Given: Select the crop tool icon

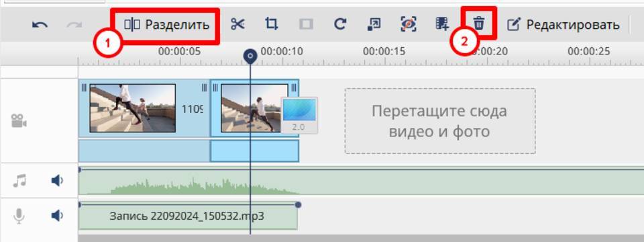Looking at the screenshot, I should [271, 24].
